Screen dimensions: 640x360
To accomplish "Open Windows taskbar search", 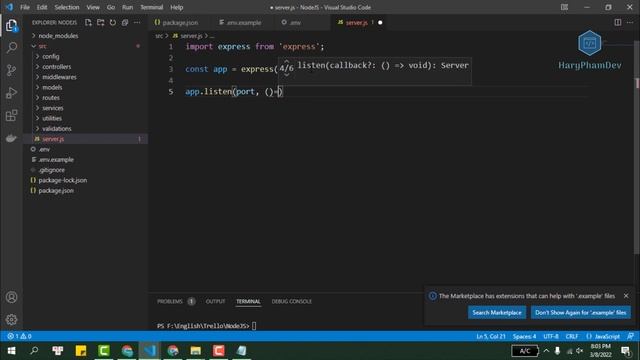I will 34,351.
